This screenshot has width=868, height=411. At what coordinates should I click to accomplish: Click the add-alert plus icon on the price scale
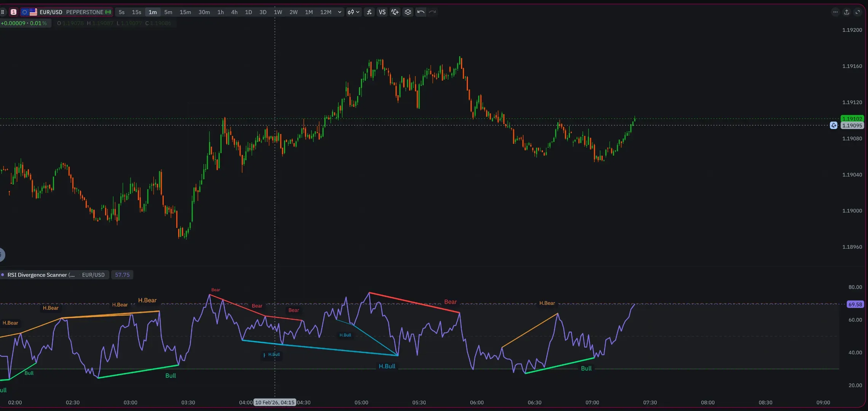(834, 125)
